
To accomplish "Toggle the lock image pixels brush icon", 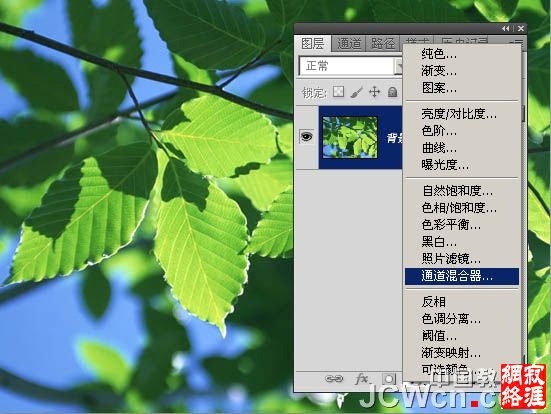I will pos(356,92).
